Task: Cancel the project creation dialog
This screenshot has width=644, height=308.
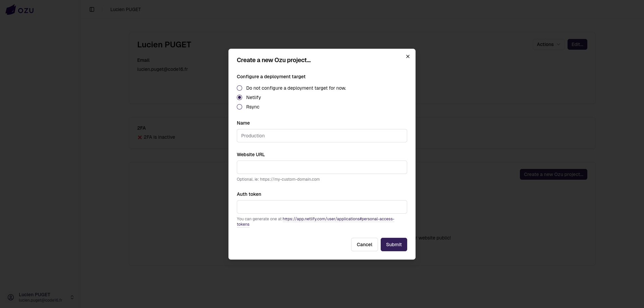Action: 364,245
